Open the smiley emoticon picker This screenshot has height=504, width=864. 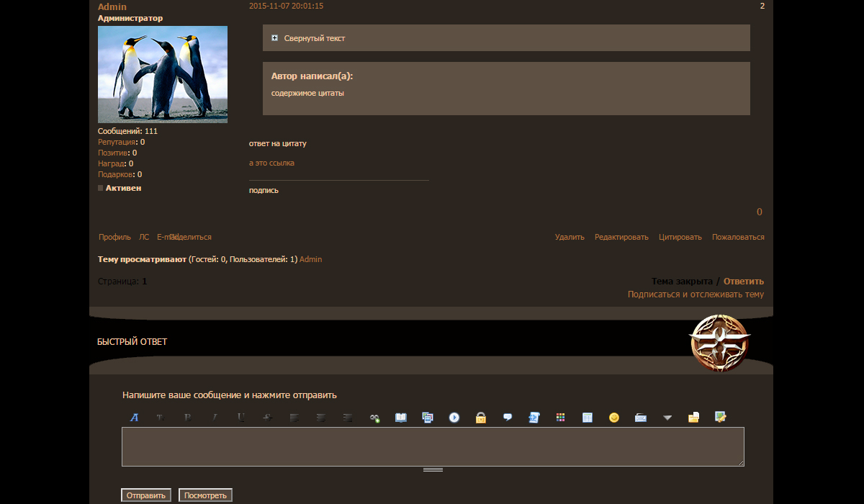coord(614,418)
